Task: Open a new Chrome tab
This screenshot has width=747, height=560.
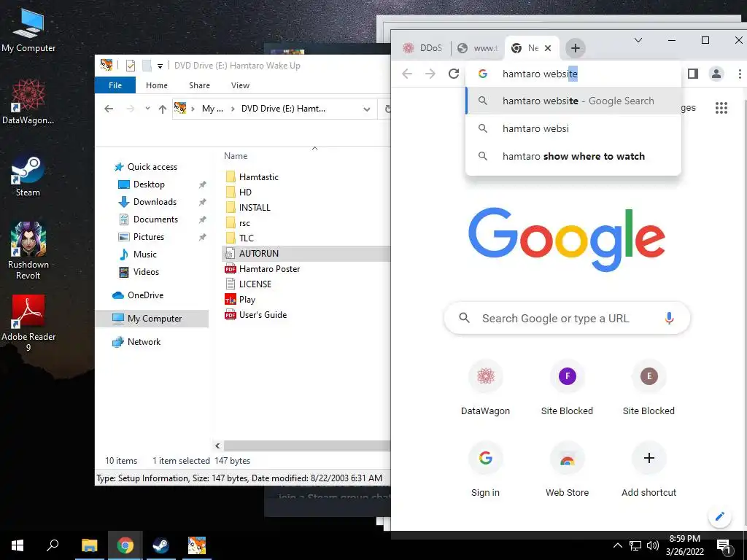Action: [x=575, y=48]
